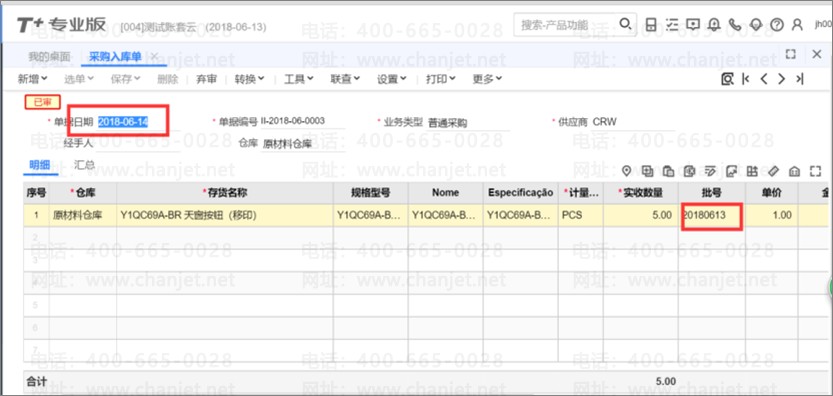Go to first record
Image resolution: width=833 pixels, height=396 pixels.
(x=746, y=79)
